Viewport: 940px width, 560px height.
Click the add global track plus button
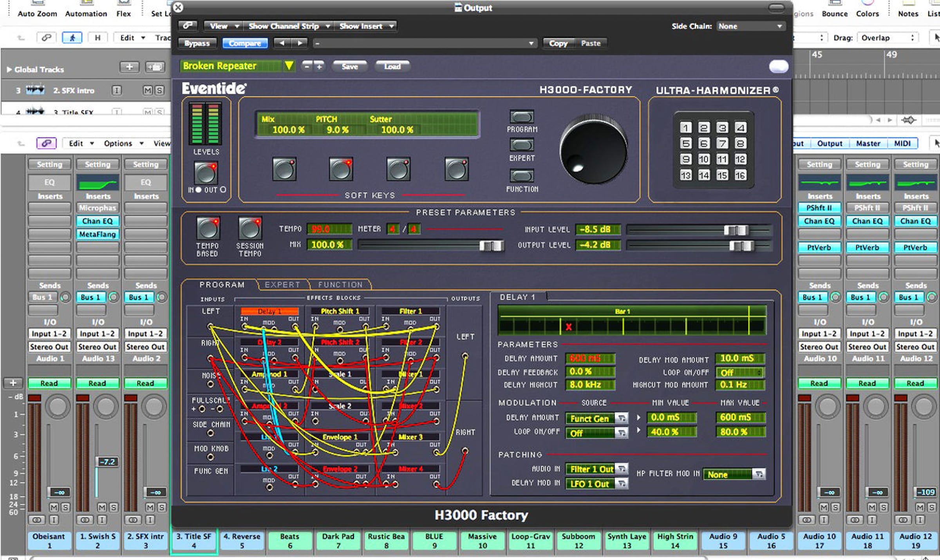point(129,67)
